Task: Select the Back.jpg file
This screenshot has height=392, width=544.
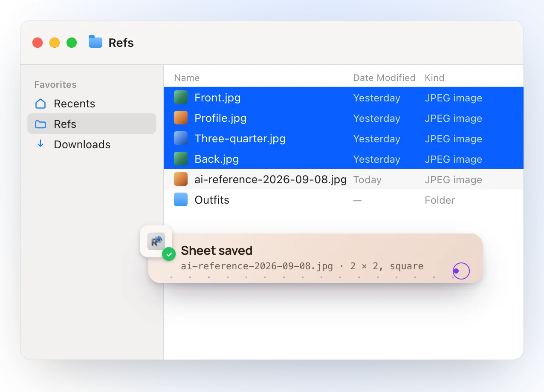Action: pyautogui.click(x=344, y=159)
